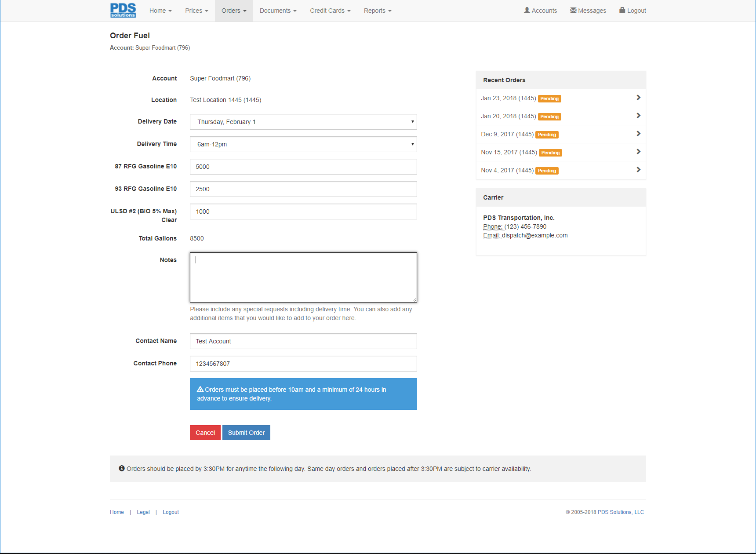Screen dimensions: 756x554
Task: Follow the Legal footer link
Action: tap(143, 512)
